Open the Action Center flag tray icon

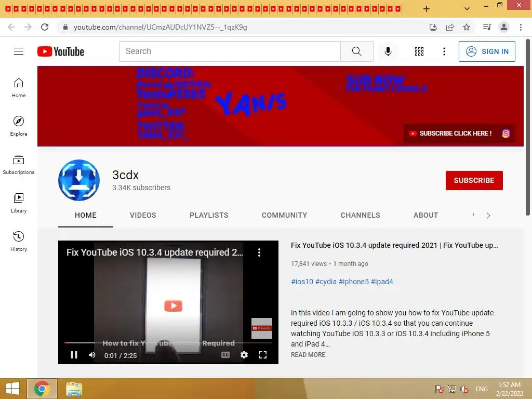pyautogui.click(x=439, y=389)
